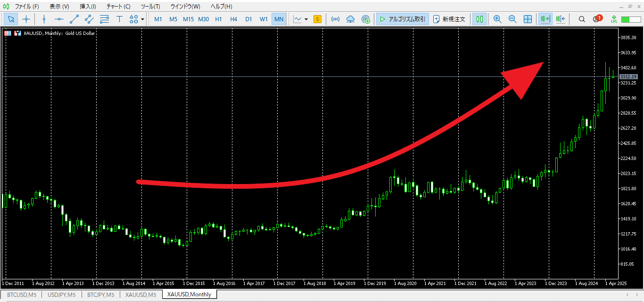644x302 pixels.
Task: Click the zoom out magnifier
Action: (x=512, y=19)
